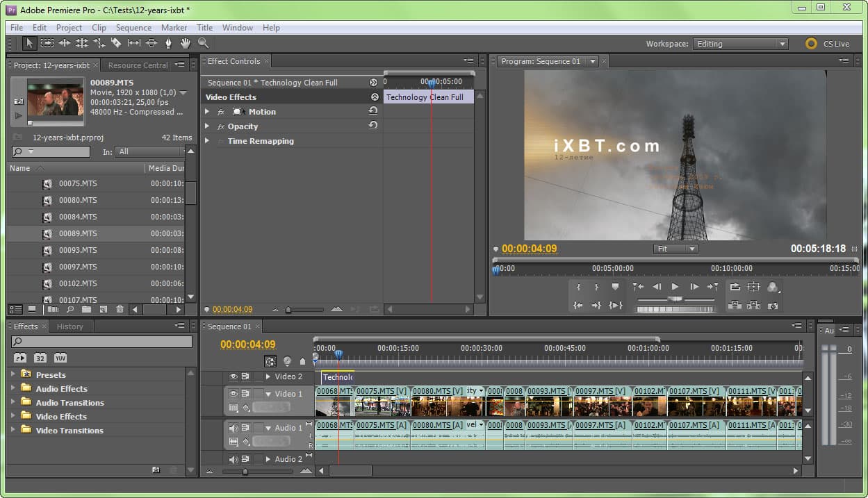Click the timeline zoom slider handle
Viewport: 868px width, 498px height.
click(245, 472)
